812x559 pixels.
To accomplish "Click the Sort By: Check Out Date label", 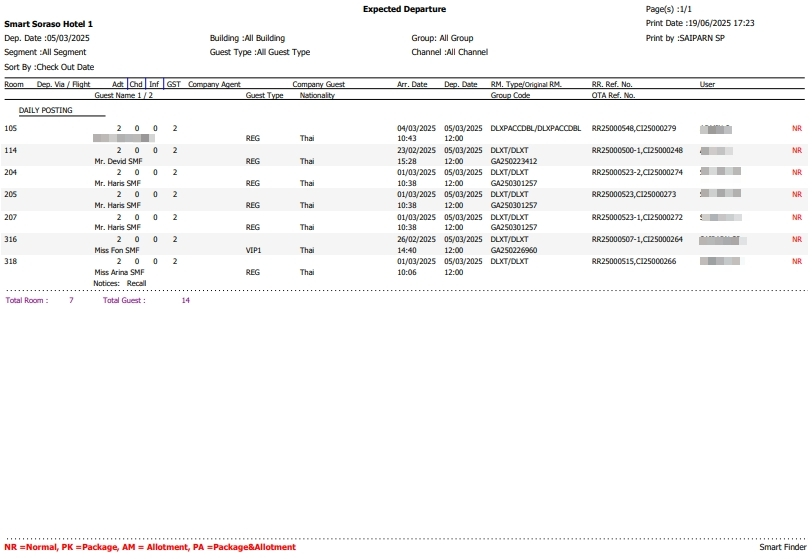I will [49, 67].
